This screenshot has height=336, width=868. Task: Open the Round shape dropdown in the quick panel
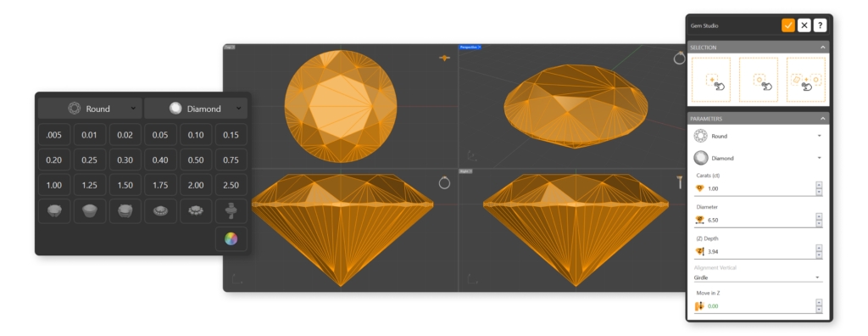coord(90,109)
